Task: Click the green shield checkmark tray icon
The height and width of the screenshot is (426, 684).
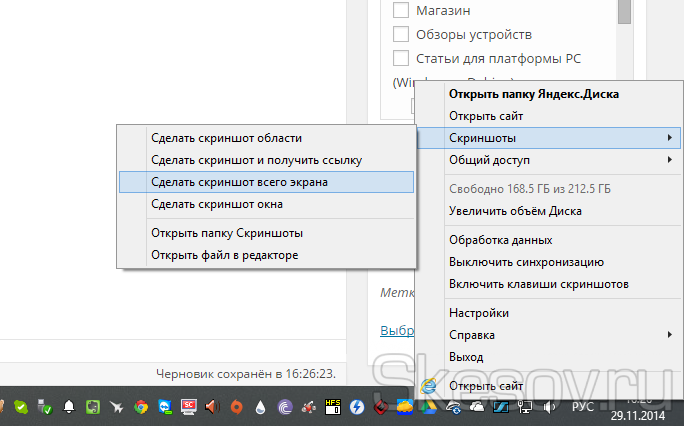Action: [20, 407]
